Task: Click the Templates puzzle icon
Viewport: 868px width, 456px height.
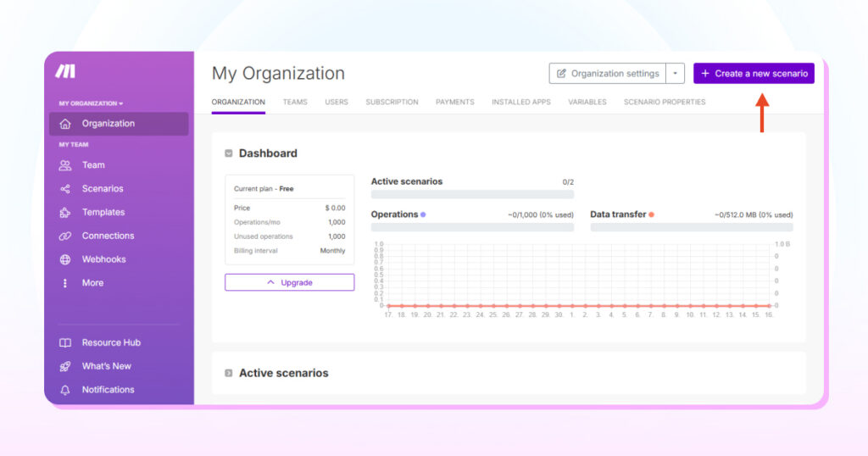Action: [65, 213]
